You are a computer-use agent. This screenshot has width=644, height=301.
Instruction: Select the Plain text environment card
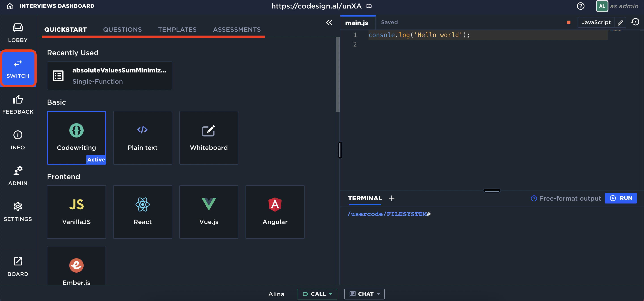tap(142, 138)
